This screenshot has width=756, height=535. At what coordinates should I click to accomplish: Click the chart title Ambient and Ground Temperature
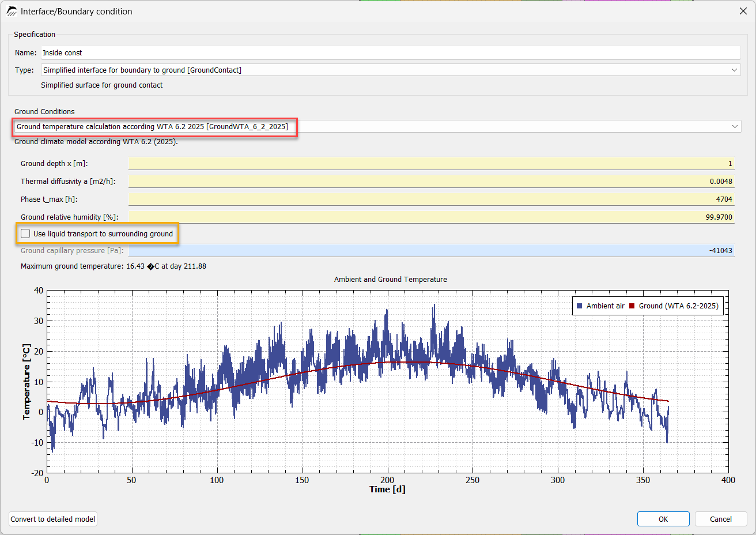[391, 280]
